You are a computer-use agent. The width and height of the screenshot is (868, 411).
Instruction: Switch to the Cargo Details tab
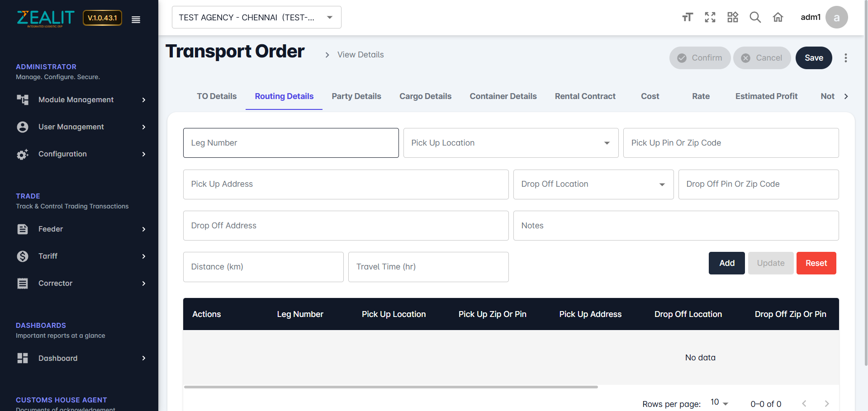tap(425, 96)
